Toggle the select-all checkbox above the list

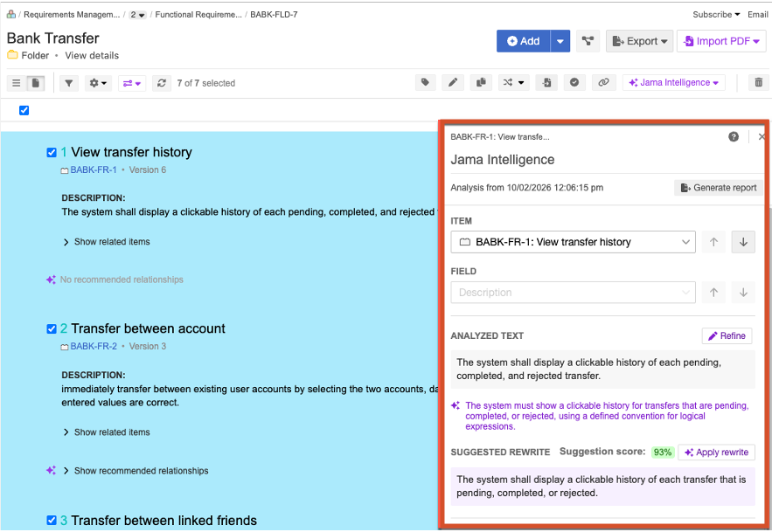point(24,110)
